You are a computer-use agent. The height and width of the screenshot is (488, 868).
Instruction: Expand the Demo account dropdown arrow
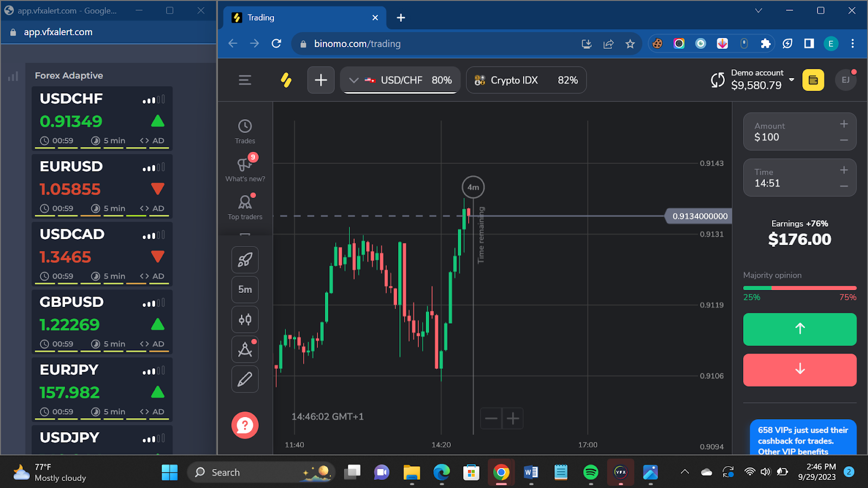click(x=792, y=80)
